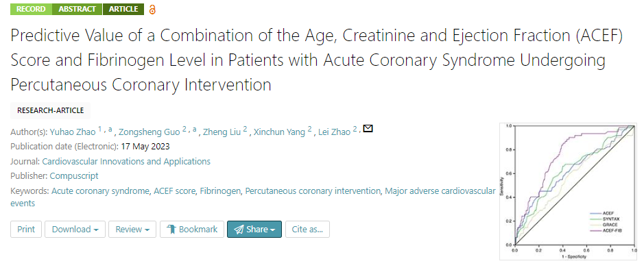Select the Acute coronary syndrome keyword
The height and width of the screenshot is (270, 644).
click(100, 191)
